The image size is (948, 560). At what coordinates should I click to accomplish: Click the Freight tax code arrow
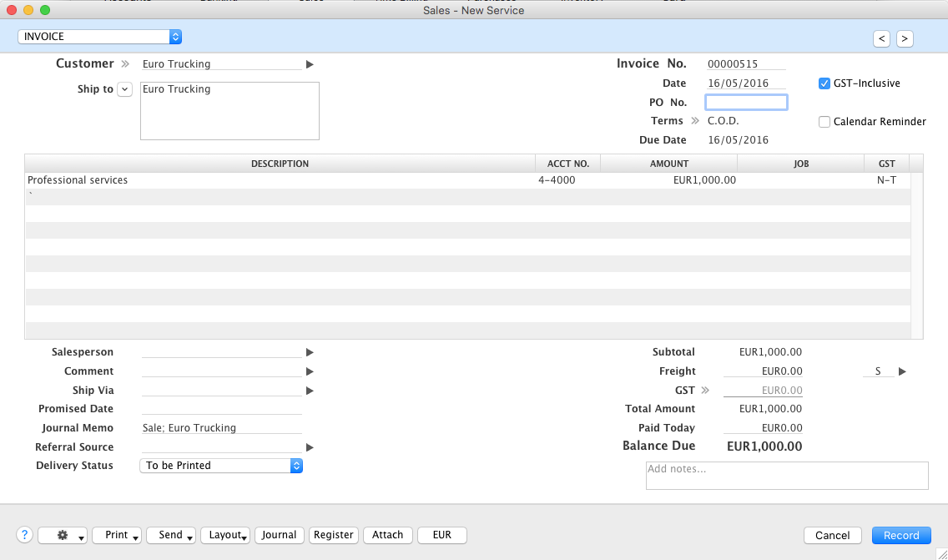tap(902, 371)
